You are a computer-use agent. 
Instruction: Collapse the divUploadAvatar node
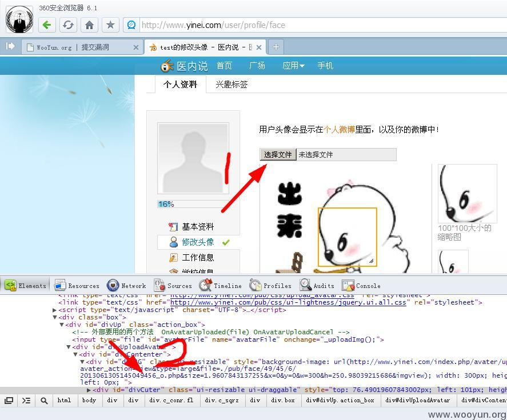click(69, 347)
